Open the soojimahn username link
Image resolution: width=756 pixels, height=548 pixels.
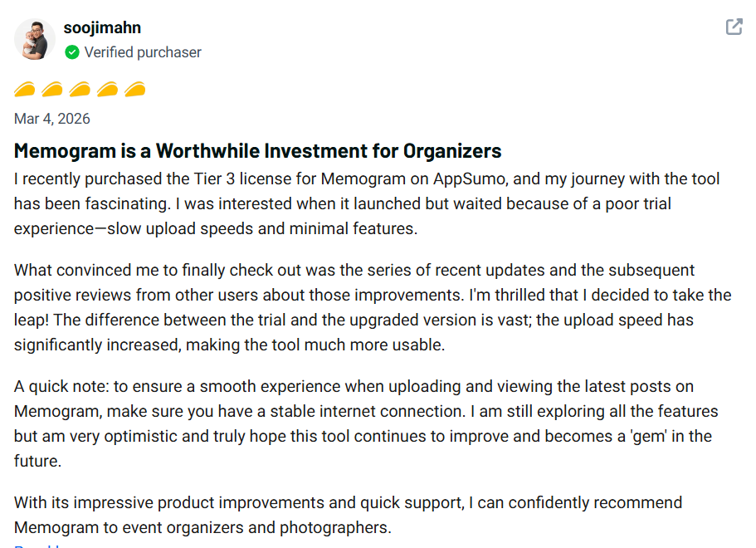(x=102, y=27)
